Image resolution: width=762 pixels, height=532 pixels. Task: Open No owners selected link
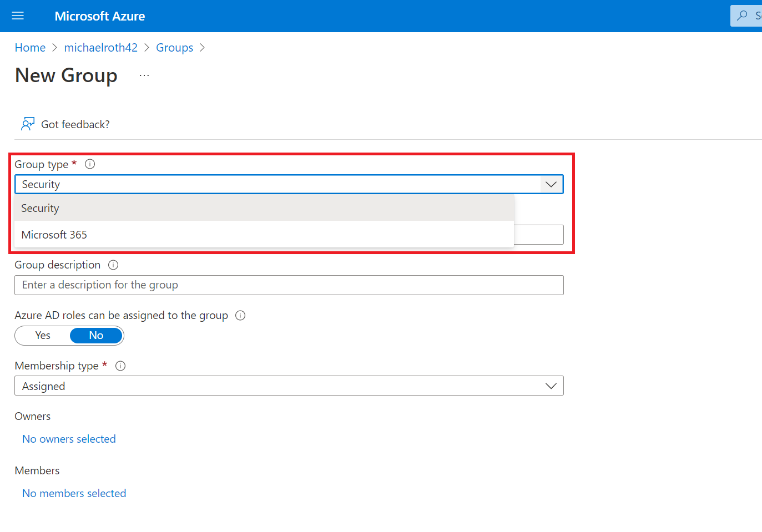tap(69, 439)
